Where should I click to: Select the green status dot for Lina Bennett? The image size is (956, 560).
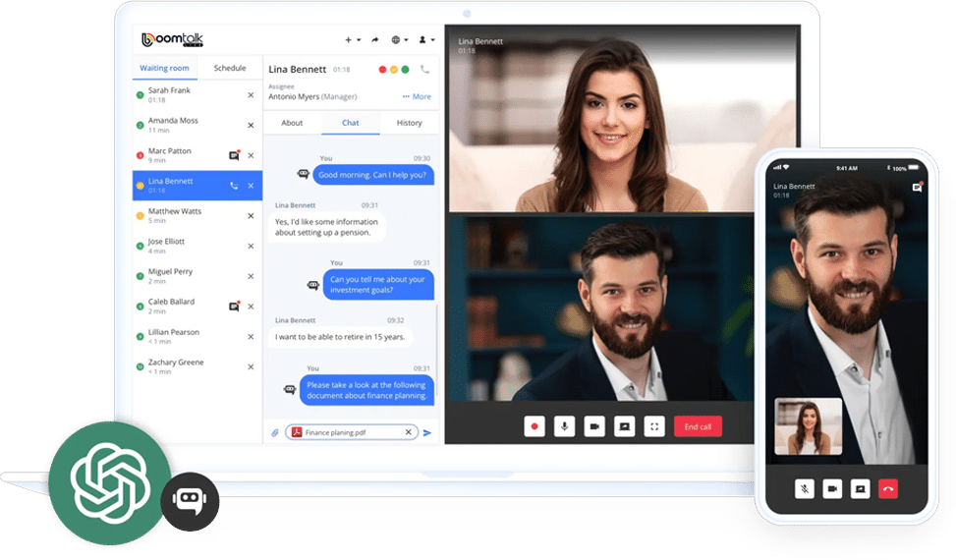pyautogui.click(x=405, y=70)
